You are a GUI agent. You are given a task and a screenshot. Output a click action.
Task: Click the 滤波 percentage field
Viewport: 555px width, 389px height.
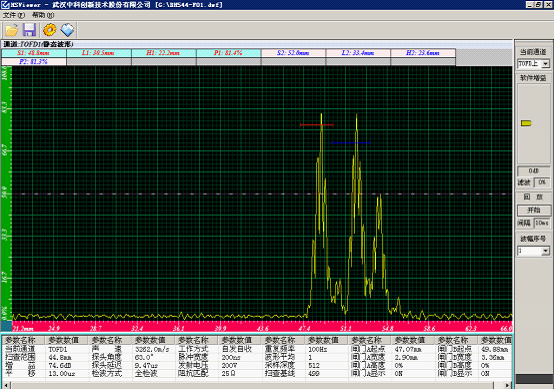click(x=542, y=182)
